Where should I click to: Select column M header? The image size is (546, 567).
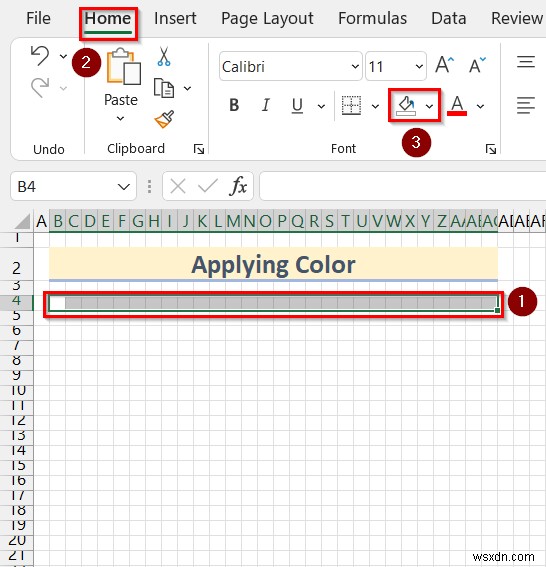click(x=234, y=221)
